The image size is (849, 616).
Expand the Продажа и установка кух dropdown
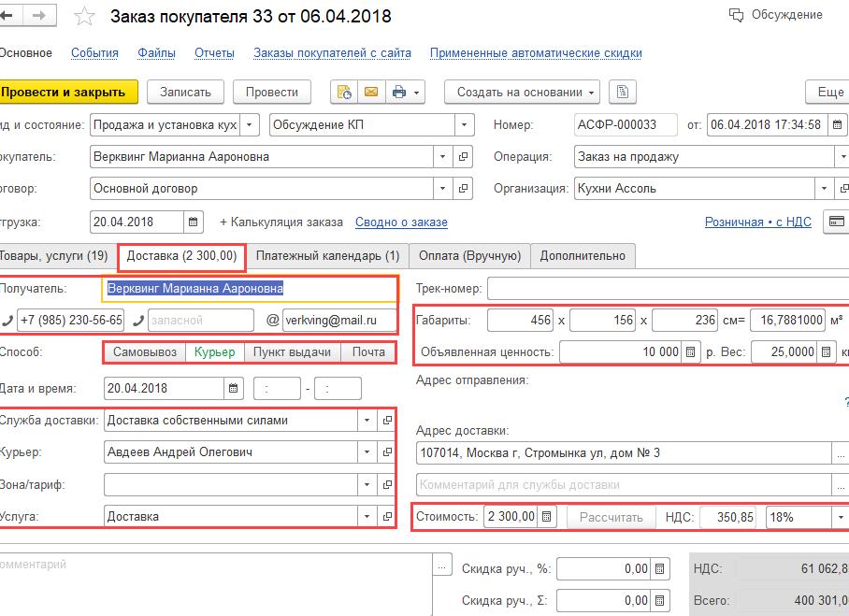coord(249,125)
